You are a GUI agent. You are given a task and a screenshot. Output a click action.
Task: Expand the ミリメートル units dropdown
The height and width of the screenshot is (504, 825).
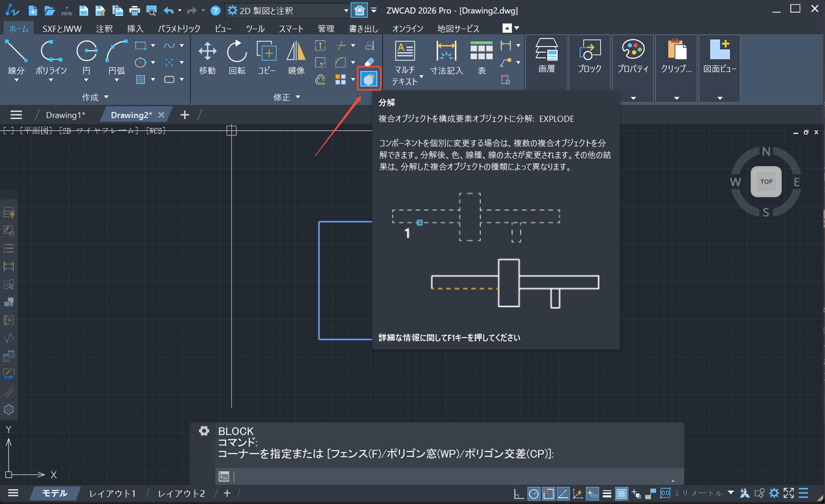[x=731, y=493]
